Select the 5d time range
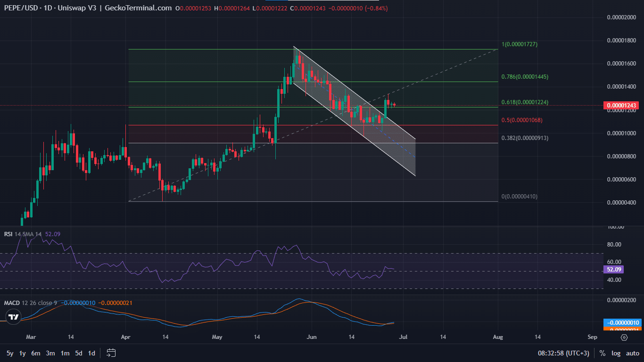644x362 pixels. [79, 353]
